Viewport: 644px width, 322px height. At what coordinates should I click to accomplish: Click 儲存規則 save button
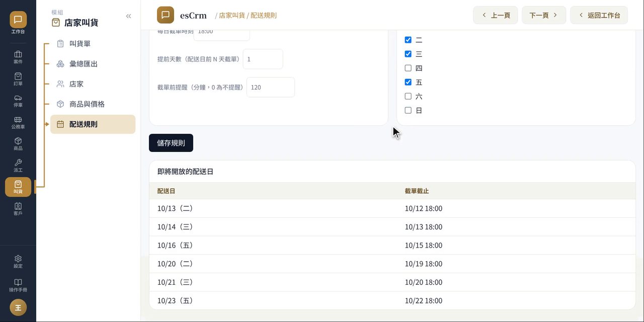tap(171, 143)
